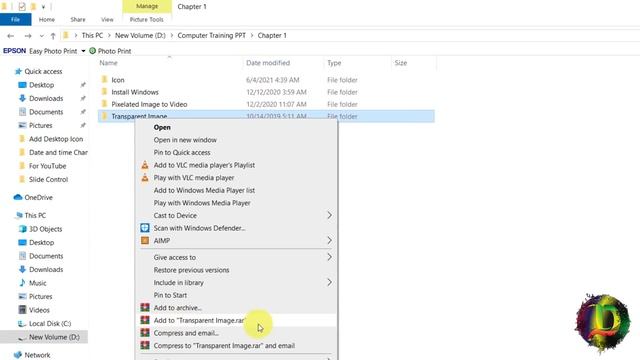Sort by Name column header

coord(109,63)
